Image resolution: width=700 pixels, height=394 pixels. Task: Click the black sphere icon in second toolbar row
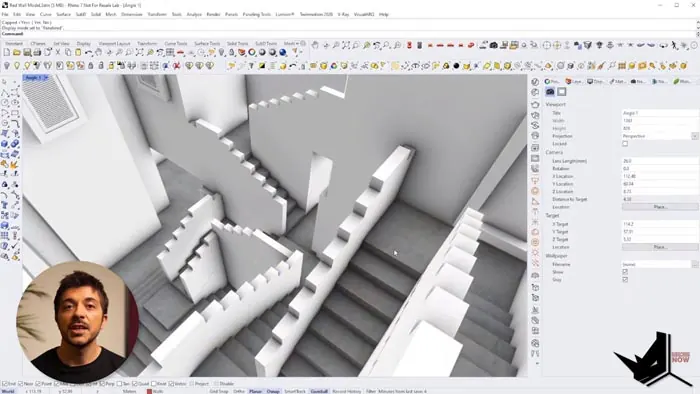point(456,66)
